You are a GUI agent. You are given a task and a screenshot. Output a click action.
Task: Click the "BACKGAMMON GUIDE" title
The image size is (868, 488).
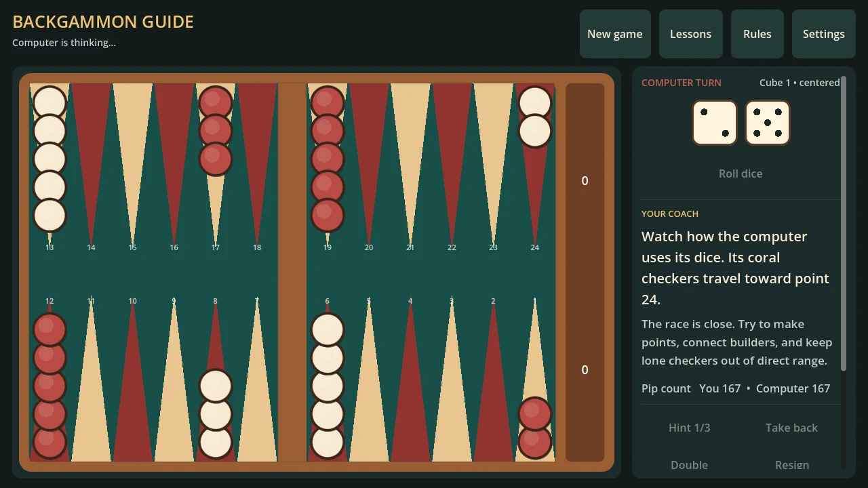(x=103, y=22)
